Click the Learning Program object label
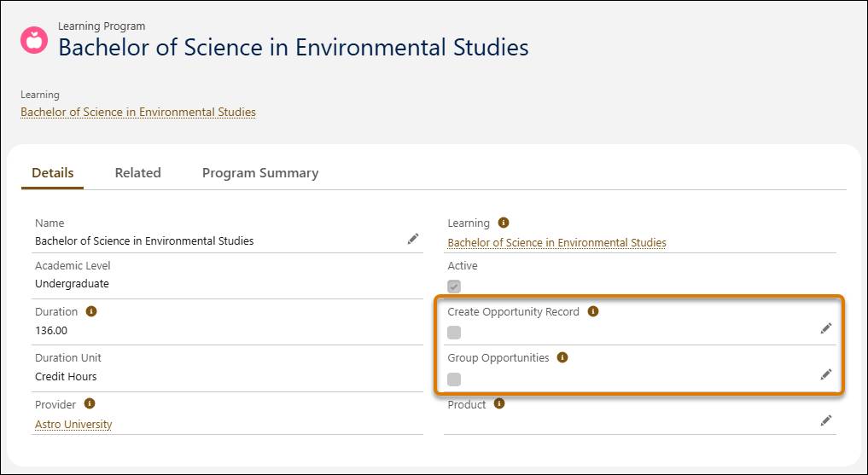The height and width of the screenshot is (475, 868). click(x=102, y=26)
